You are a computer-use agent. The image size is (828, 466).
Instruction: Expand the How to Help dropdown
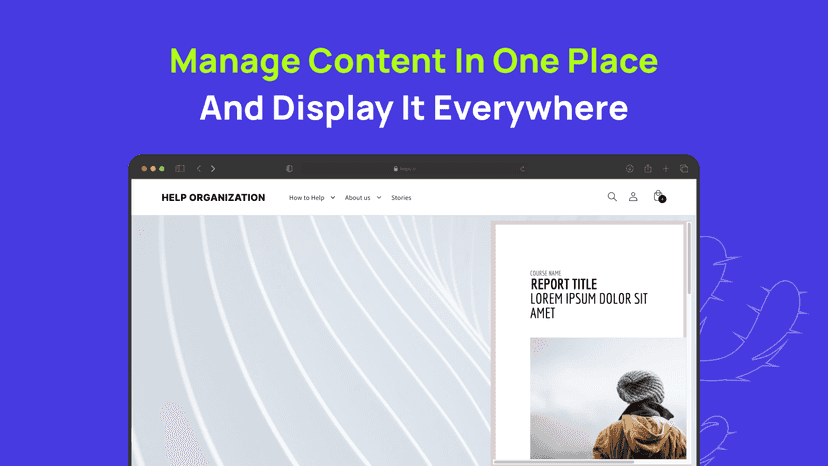(312, 198)
